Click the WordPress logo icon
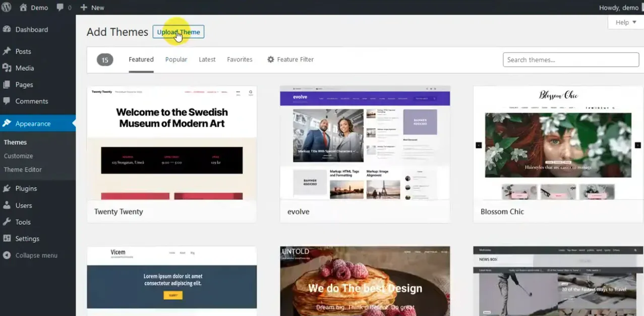Screen dimensions: 644x316 point(7,8)
